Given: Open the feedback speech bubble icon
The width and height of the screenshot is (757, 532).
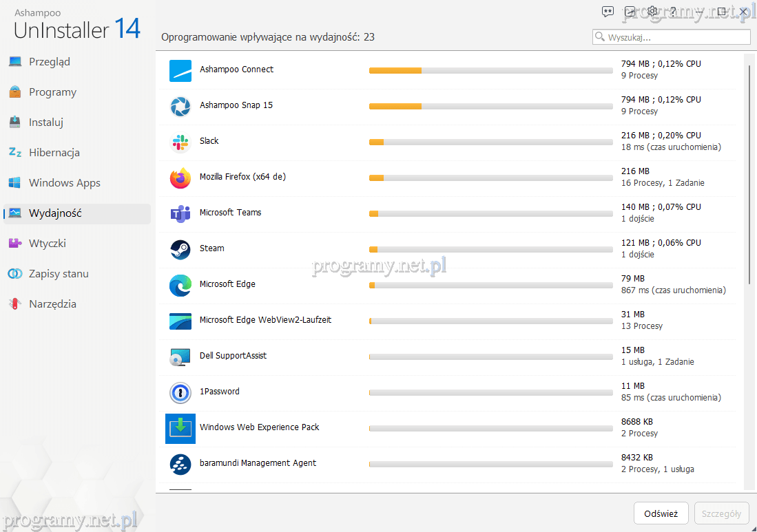Looking at the screenshot, I should pos(608,11).
